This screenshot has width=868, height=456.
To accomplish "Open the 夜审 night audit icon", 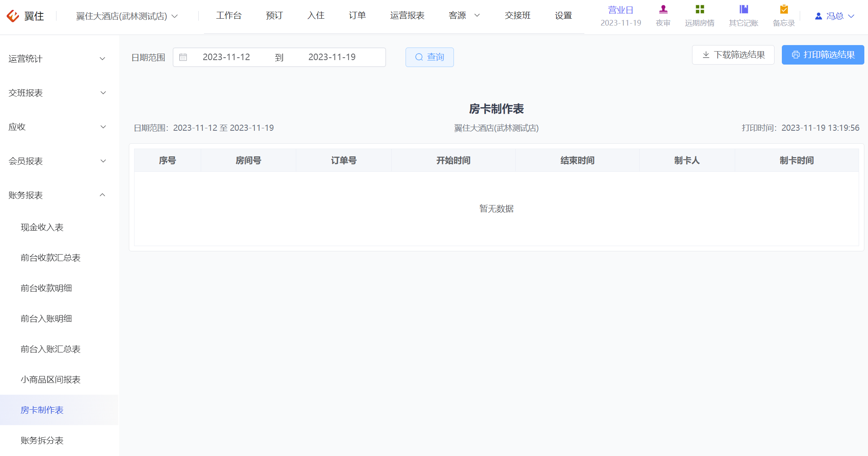I will point(663,9).
